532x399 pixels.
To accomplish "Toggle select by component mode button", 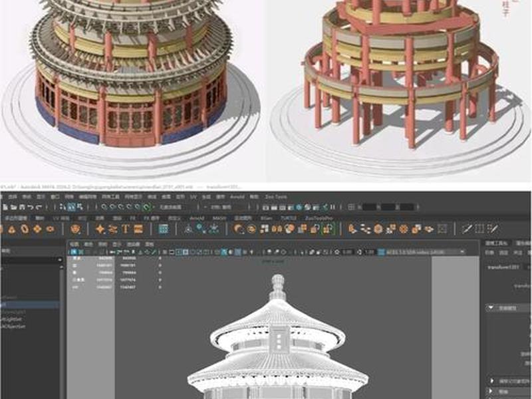I will coord(80,207).
